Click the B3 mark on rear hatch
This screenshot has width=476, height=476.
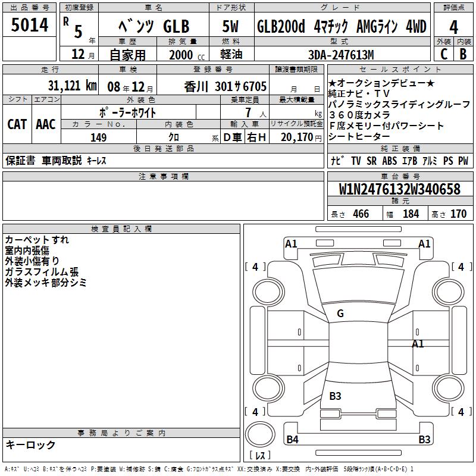pos(335,396)
